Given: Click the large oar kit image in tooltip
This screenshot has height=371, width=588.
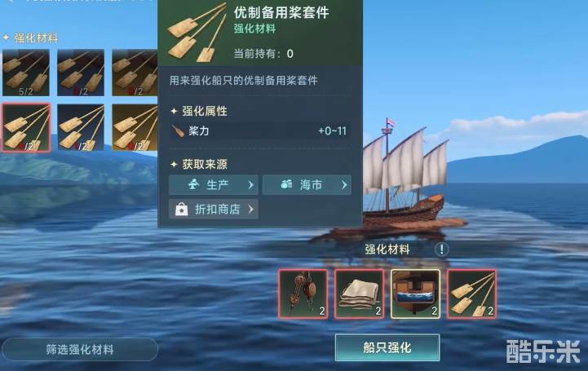Looking at the screenshot, I should [x=197, y=33].
